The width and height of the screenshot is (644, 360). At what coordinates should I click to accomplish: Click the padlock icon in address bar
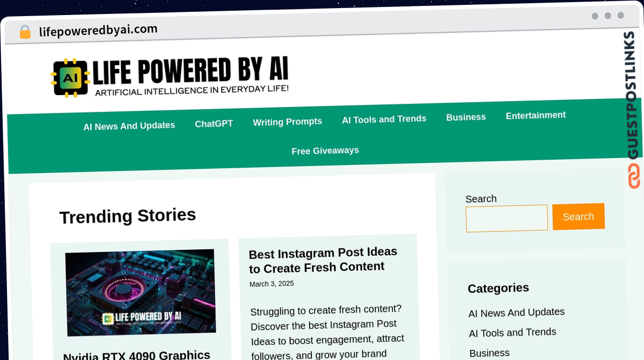[x=25, y=32]
